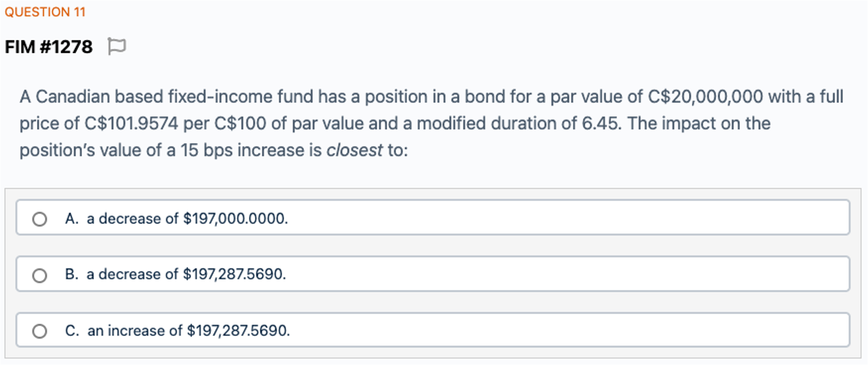Click the text 'a decrease of $197,000.0000'
Image resolution: width=868 pixels, height=365 pixels.
tap(187, 219)
